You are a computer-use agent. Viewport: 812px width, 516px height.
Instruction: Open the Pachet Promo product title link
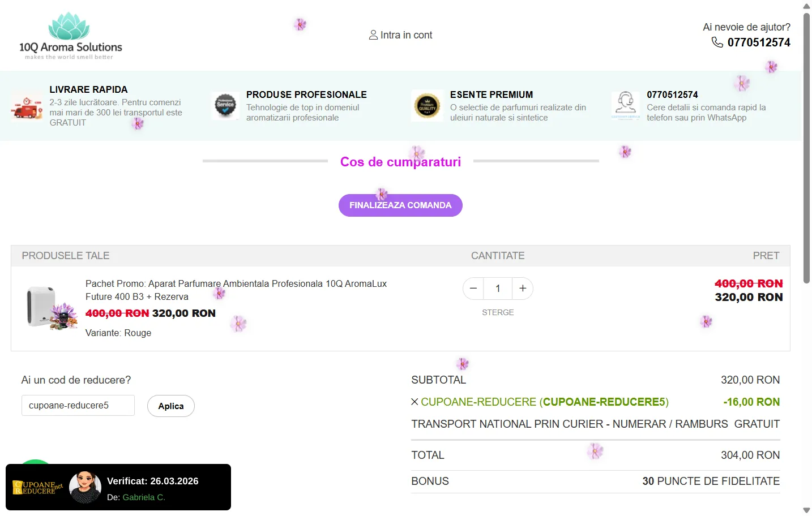(236, 290)
